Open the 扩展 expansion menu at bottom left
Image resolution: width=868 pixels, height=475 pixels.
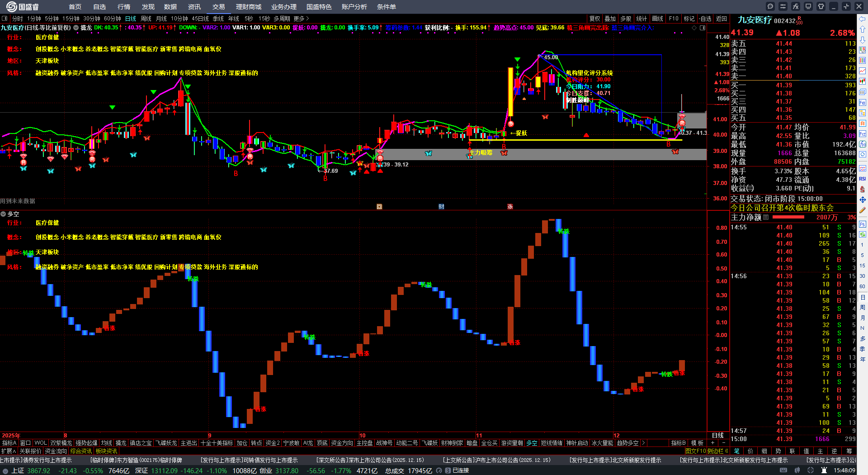tap(9, 451)
